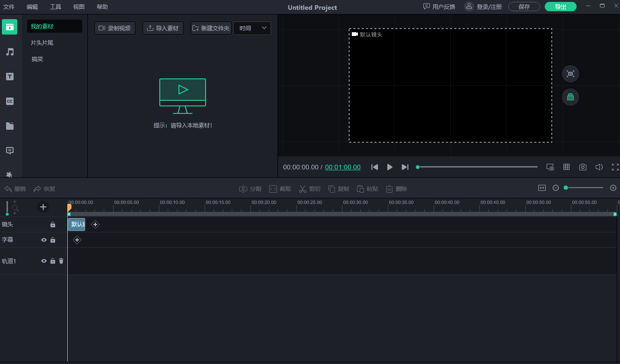Enter fullscreen preview
Viewport: 620px width, 364px height.
pyautogui.click(x=615, y=167)
